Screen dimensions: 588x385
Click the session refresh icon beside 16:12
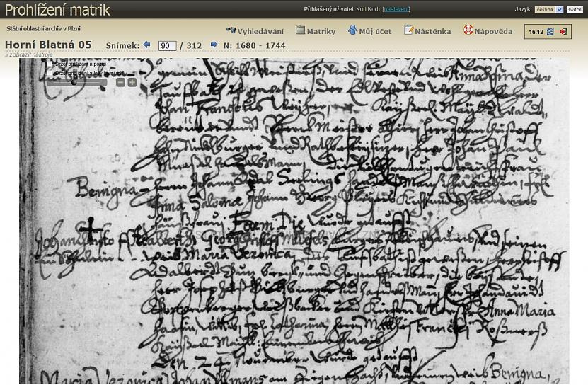550,32
